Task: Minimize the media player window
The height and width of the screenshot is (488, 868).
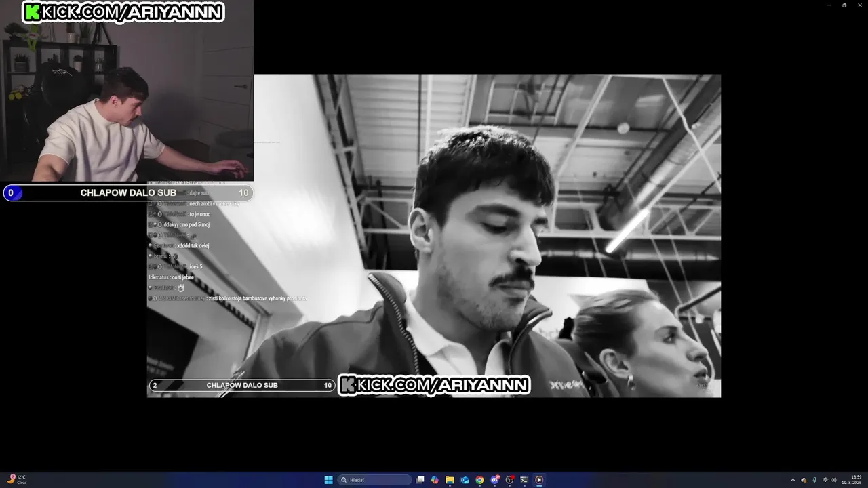Action: pyautogui.click(x=828, y=5)
